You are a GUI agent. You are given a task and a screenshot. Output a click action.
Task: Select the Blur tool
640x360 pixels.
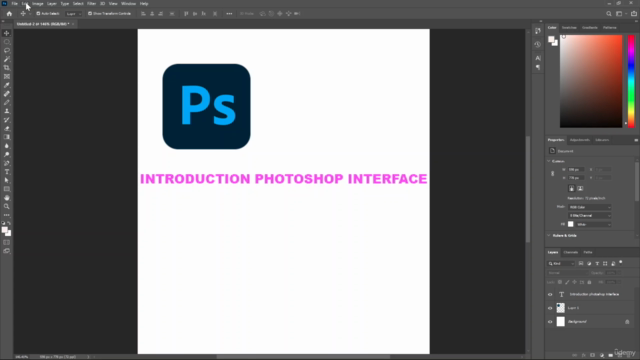pyautogui.click(x=7, y=146)
